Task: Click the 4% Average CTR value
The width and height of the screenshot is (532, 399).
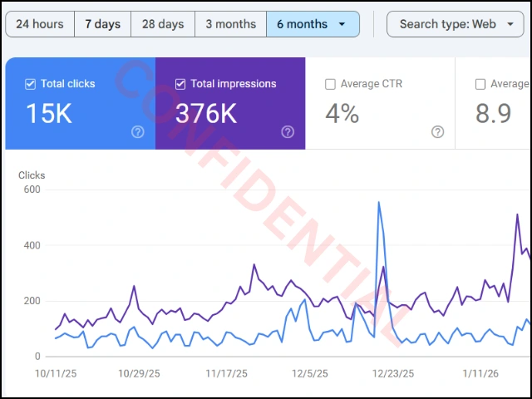Action: click(x=342, y=113)
